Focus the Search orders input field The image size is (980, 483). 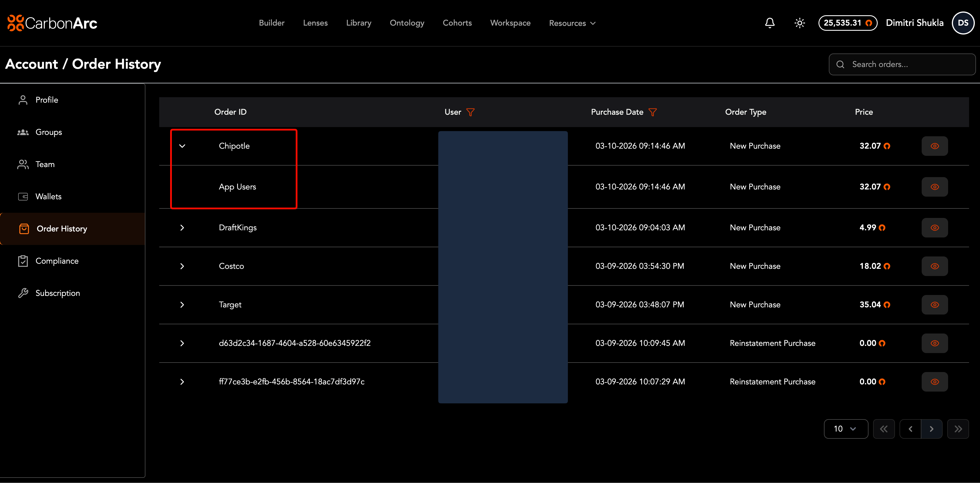click(x=909, y=64)
